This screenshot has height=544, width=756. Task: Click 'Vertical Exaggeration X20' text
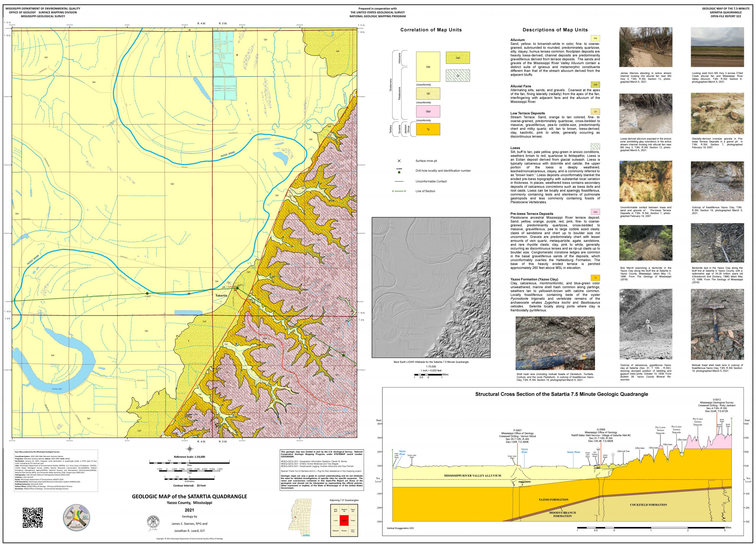tap(400, 528)
